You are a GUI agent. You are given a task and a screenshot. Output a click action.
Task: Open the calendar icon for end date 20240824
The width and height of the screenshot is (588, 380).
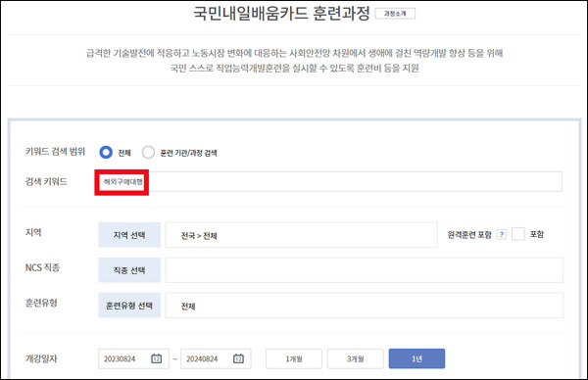click(238, 358)
